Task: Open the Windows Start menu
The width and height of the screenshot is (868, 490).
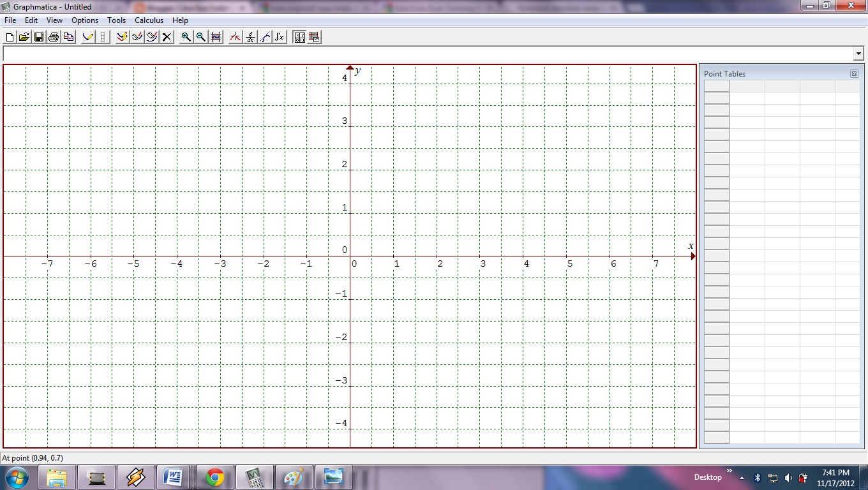Action: pyautogui.click(x=17, y=477)
